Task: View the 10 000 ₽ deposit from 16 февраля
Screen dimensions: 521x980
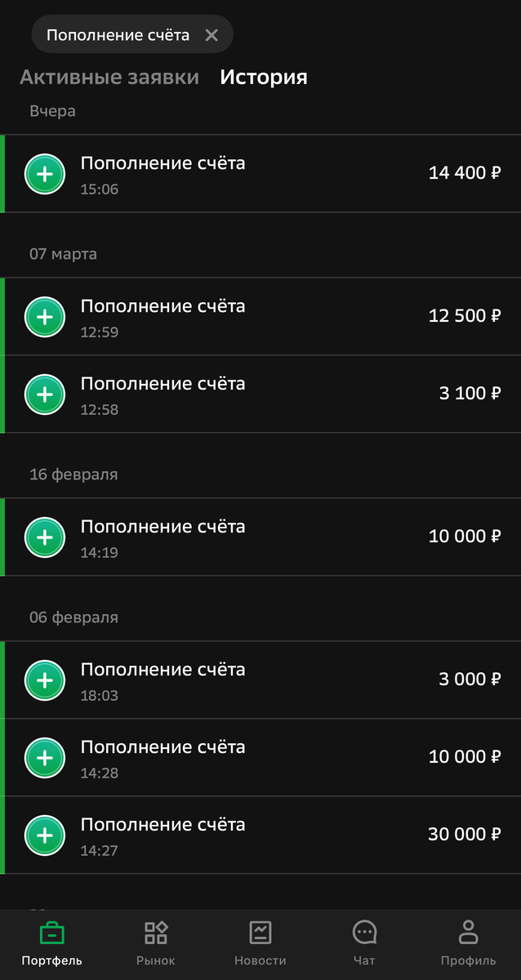Action: (x=261, y=537)
